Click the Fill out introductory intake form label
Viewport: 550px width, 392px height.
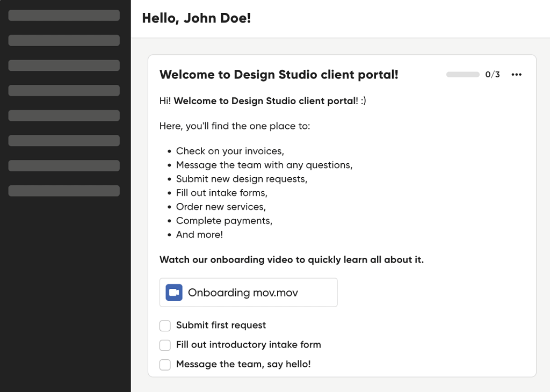coord(248,345)
